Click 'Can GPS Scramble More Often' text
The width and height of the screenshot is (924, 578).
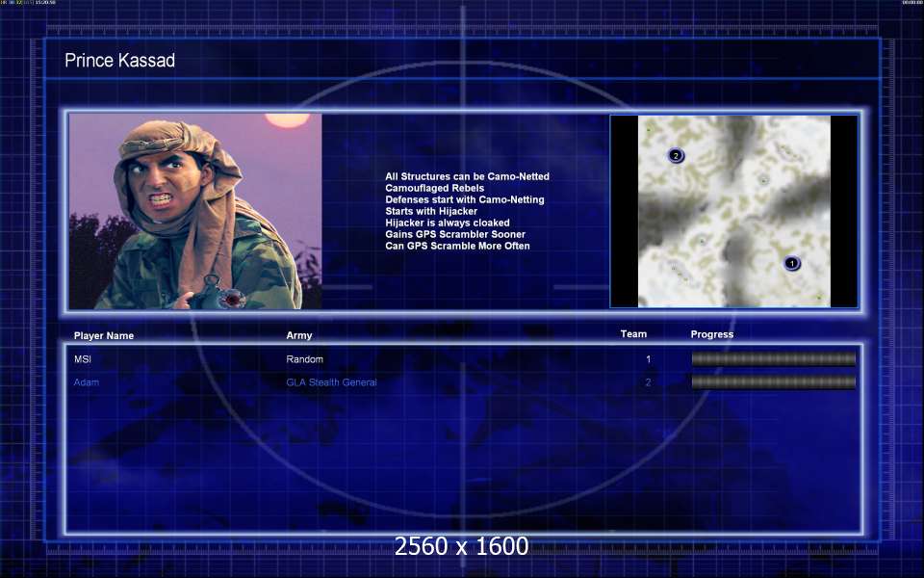click(457, 246)
